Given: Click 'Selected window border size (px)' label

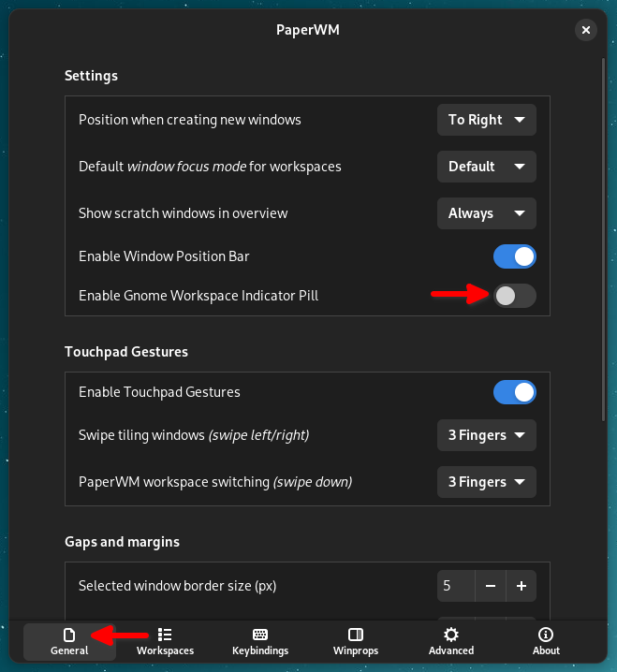Looking at the screenshot, I should click(x=178, y=586).
